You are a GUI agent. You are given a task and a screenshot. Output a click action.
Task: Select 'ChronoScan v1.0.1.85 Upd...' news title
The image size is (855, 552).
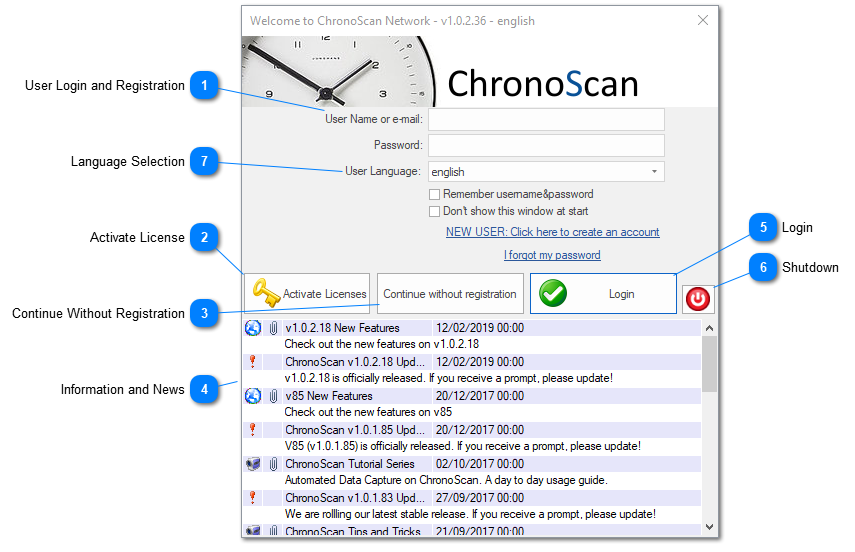click(355, 430)
